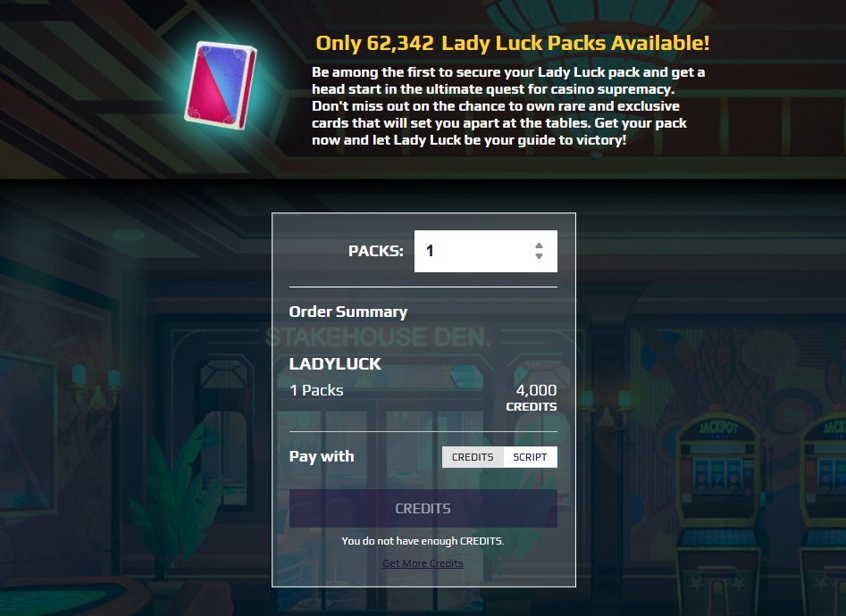Click the PACKS label
This screenshot has width=846, height=616.
375,252
